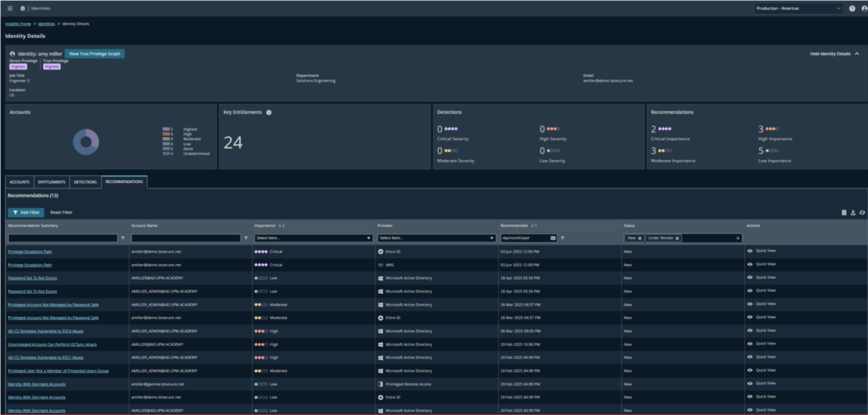
Task: Click the Key Entitlements info icon
Action: point(269,112)
